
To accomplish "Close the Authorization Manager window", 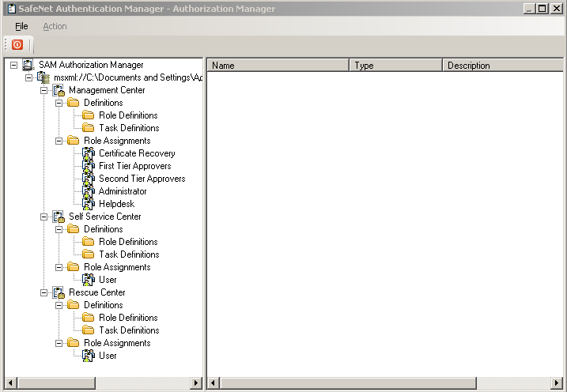I will pos(556,9).
